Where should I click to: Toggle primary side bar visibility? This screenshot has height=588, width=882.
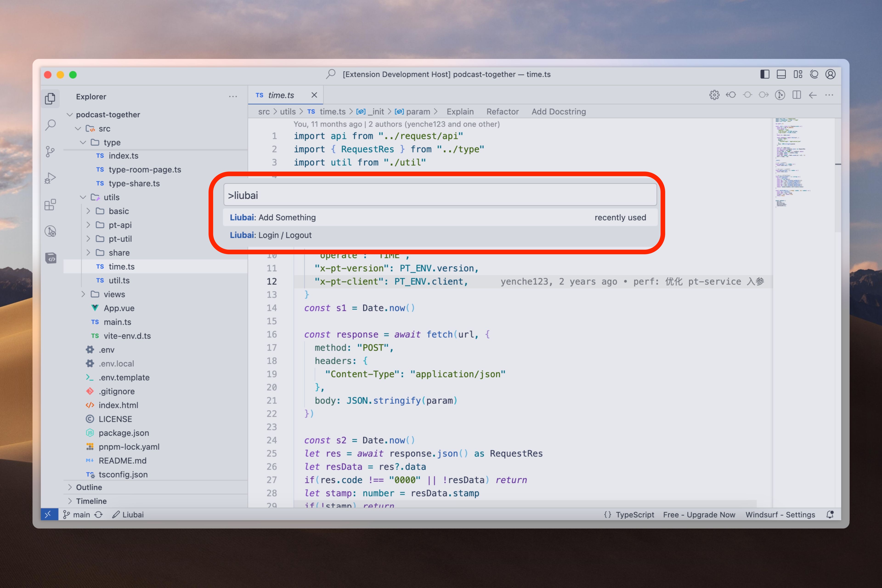click(765, 74)
